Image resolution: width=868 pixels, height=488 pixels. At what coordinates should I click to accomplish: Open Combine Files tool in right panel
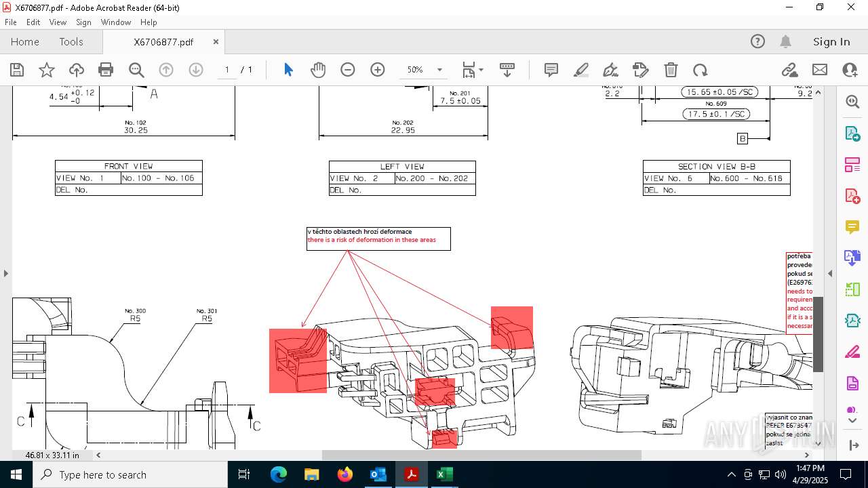[852, 258]
